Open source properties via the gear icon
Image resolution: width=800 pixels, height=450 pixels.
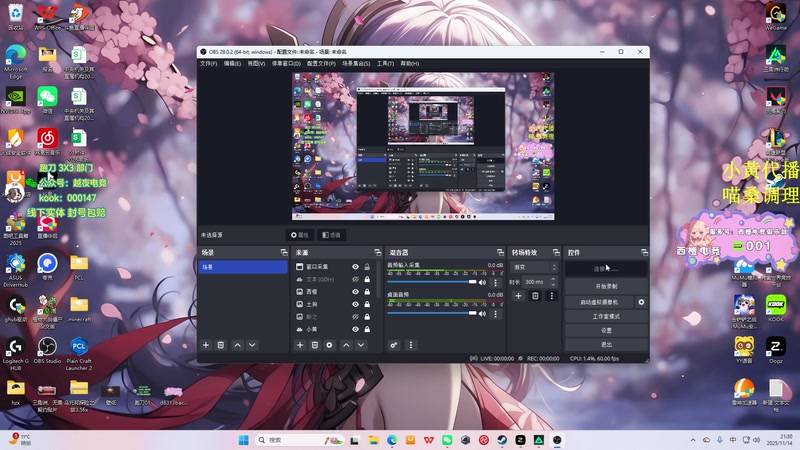point(331,344)
